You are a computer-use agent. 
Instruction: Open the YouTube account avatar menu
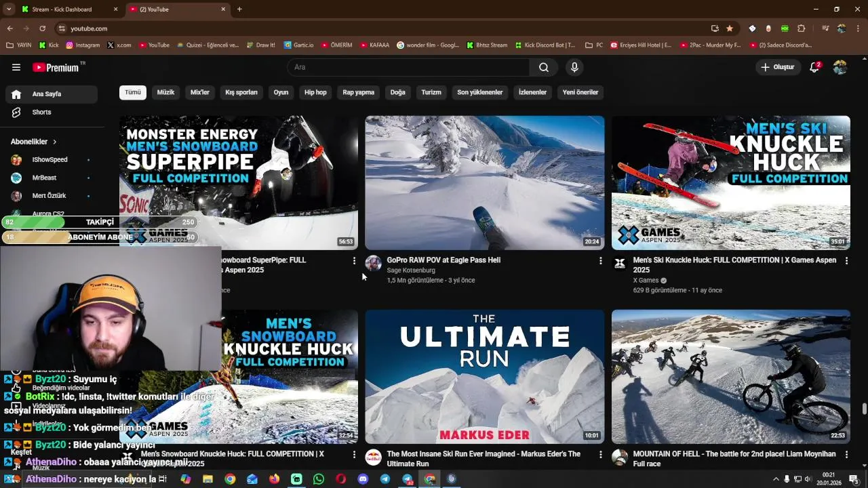pos(840,67)
